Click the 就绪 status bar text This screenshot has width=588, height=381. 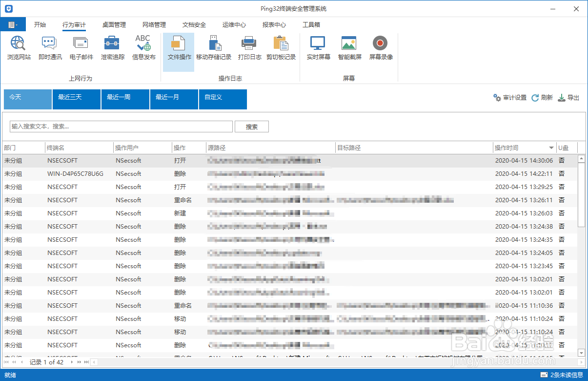[x=10, y=375]
